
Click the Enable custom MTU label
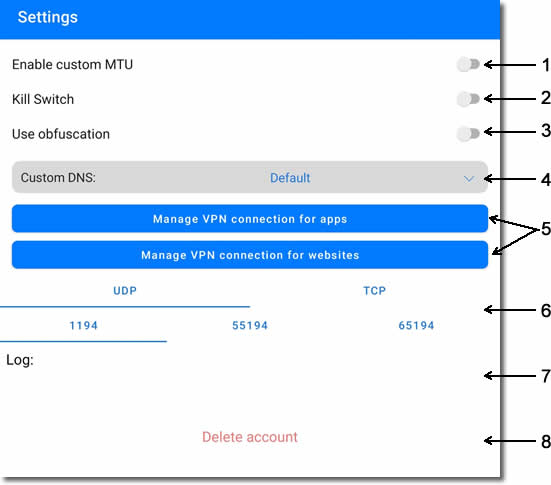pyautogui.click(x=72, y=65)
